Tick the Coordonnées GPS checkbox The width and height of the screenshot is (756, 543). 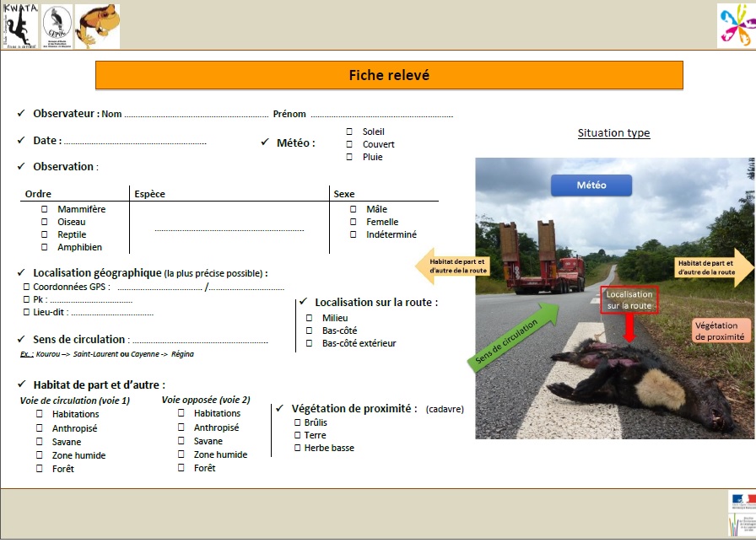click(x=26, y=287)
